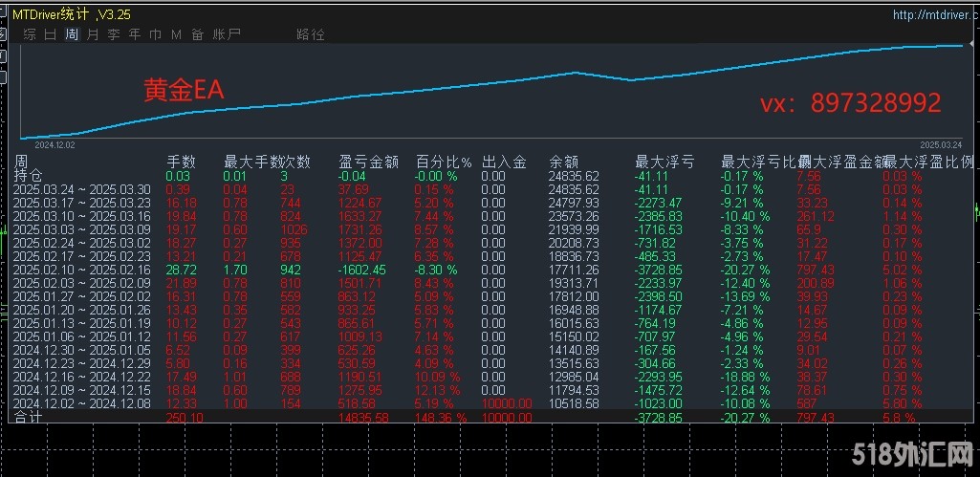Screen dimensions: 980x477
Task: Click the 百分比% column header
Action: (x=443, y=162)
